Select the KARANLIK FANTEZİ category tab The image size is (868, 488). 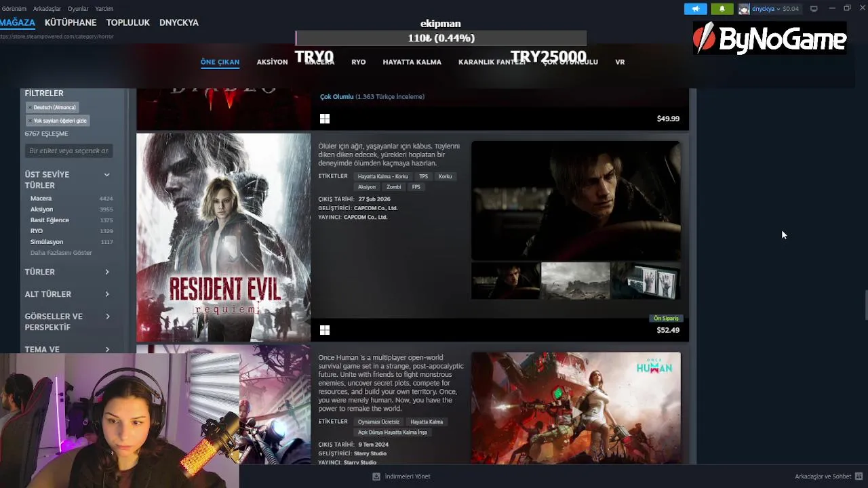click(492, 62)
